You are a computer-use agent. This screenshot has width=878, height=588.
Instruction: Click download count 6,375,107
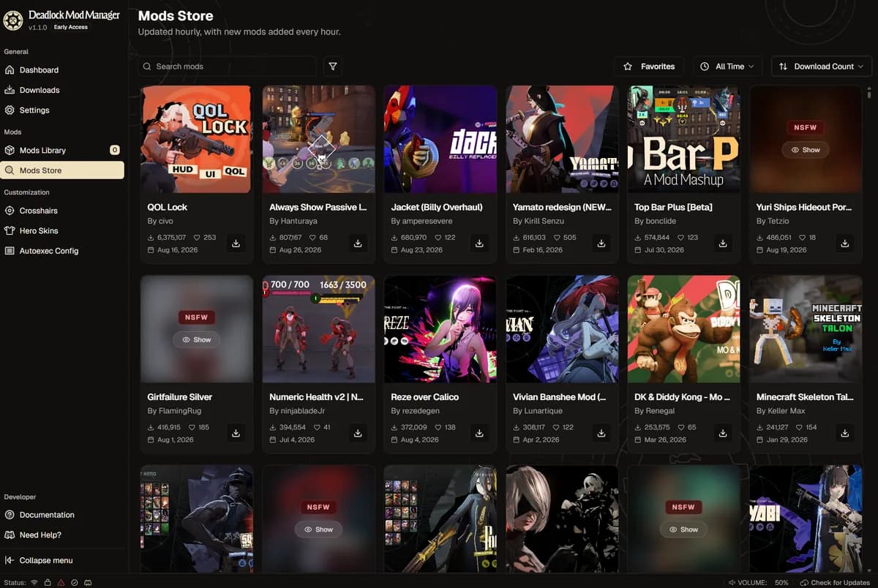click(172, 238)
